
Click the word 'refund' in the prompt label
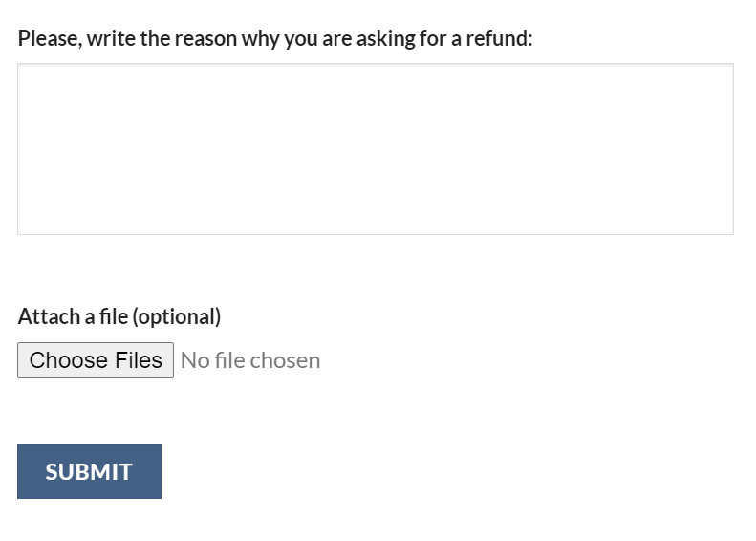(x=495, y=39)
